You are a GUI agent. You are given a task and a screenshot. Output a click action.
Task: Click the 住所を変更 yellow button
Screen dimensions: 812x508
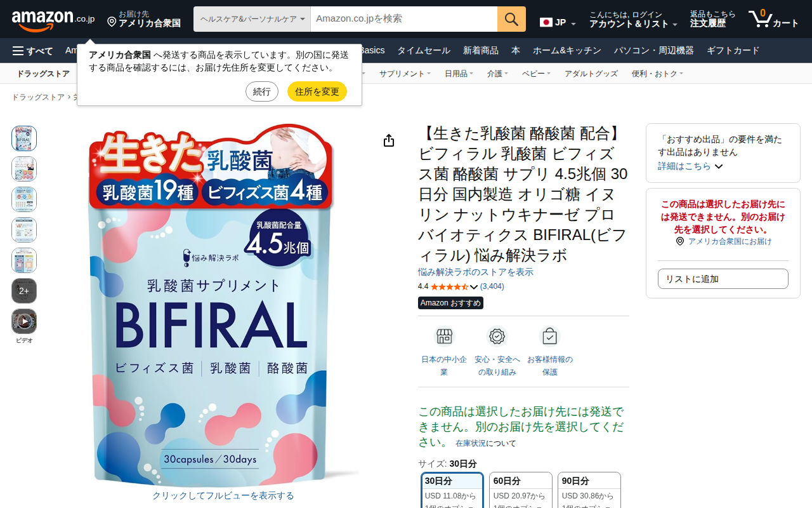pyautogui.click(x=317, y=91)
